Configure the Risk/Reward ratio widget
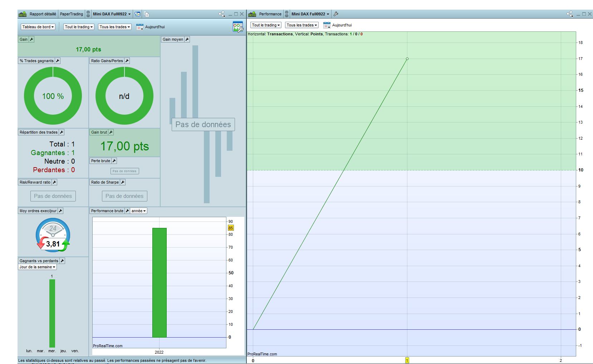Viewport: 593px width, 364px height. click(x=54, y=182)
